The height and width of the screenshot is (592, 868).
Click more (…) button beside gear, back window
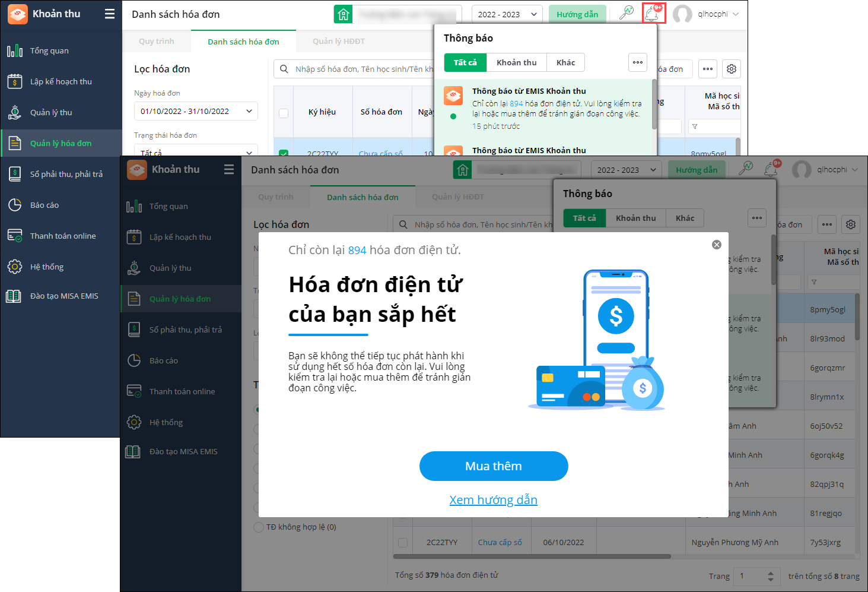(708, 69)
